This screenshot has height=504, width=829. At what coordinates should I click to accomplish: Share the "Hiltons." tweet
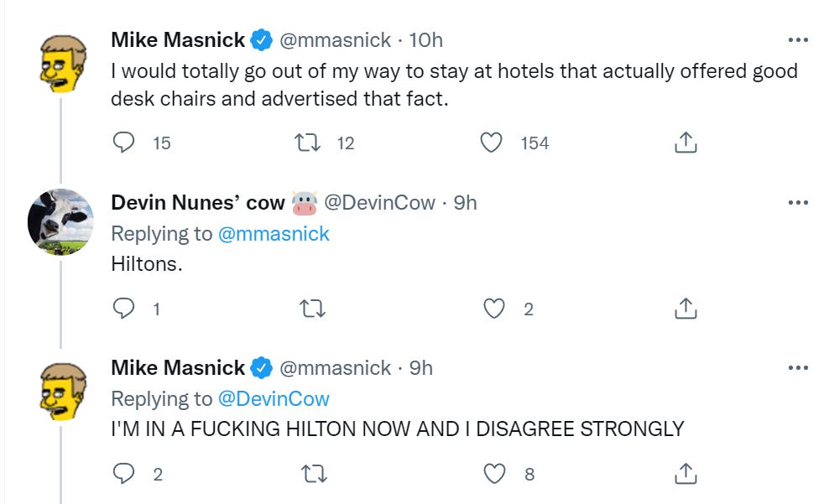pos(686,309)
